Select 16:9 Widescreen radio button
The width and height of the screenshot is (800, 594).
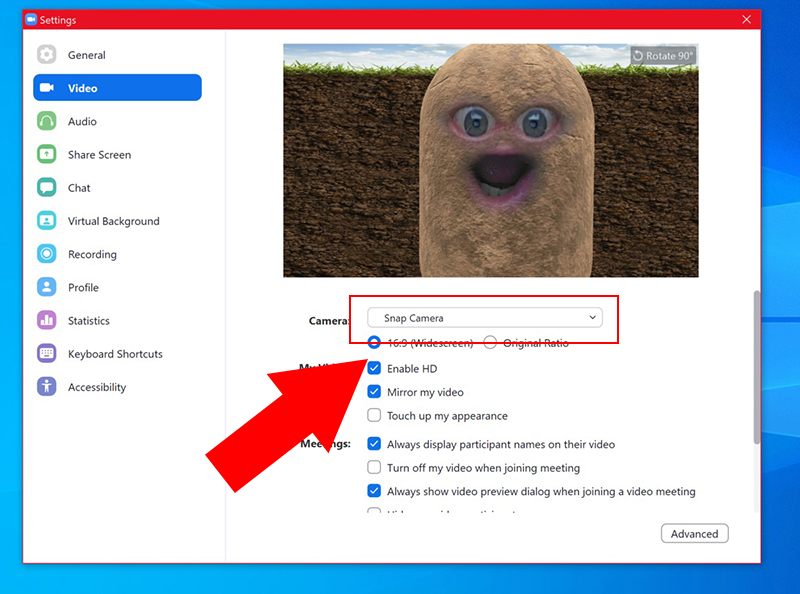point(374,342)
